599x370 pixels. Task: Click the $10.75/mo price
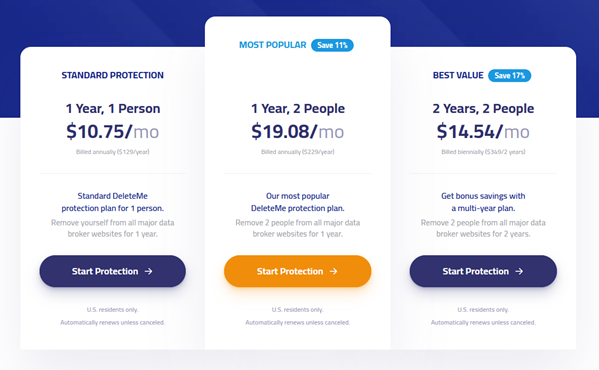click(113, 131)
